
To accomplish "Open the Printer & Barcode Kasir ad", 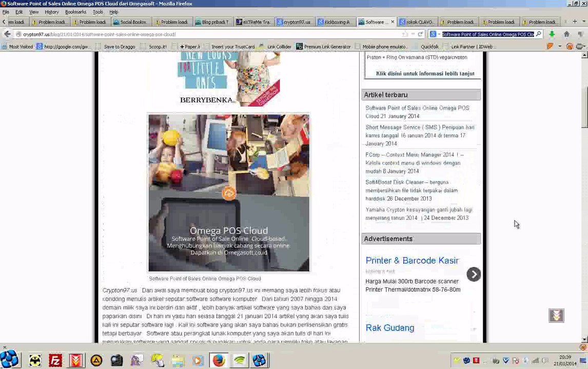I will coord(412,260).
